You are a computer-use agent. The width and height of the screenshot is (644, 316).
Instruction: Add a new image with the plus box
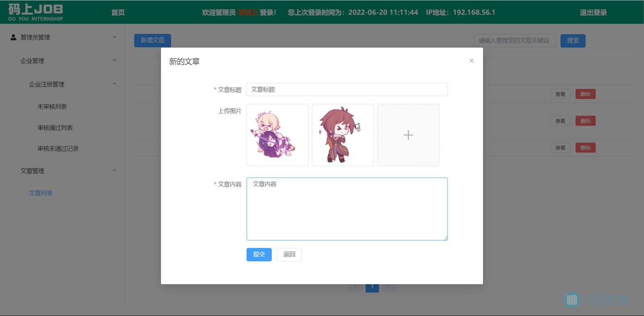(x=408, y=135)
